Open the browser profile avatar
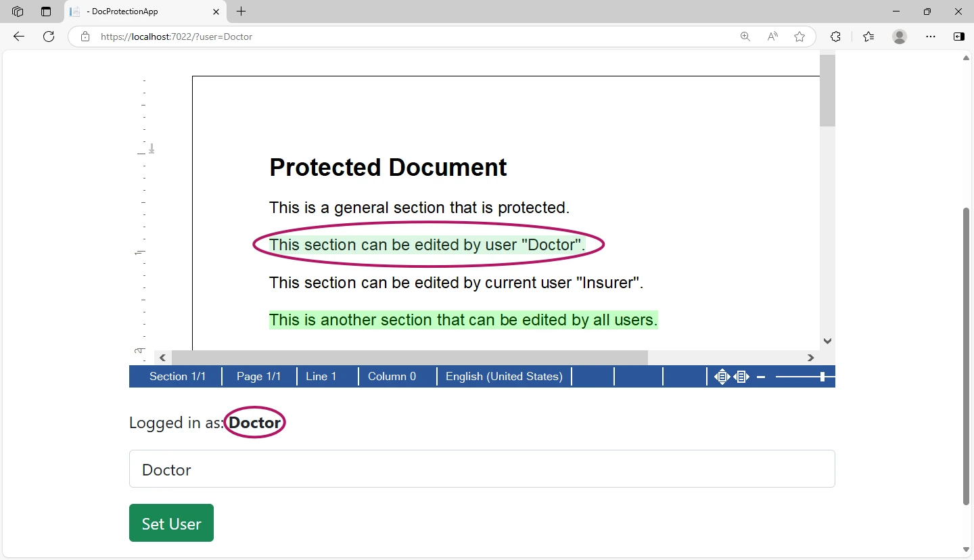This screenshot has height=560, width=974. click(900, 37)
